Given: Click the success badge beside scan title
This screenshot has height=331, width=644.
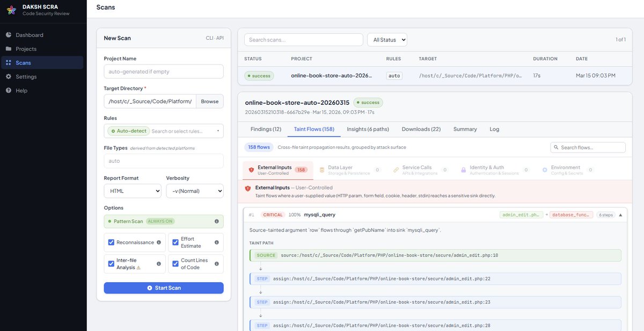Looking at the screenshot, I should tap(368, 103).
